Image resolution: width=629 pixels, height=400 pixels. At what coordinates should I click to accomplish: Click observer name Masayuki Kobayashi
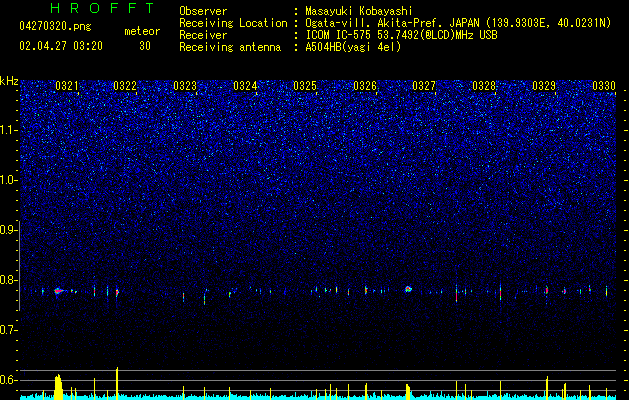coord(359,11)
